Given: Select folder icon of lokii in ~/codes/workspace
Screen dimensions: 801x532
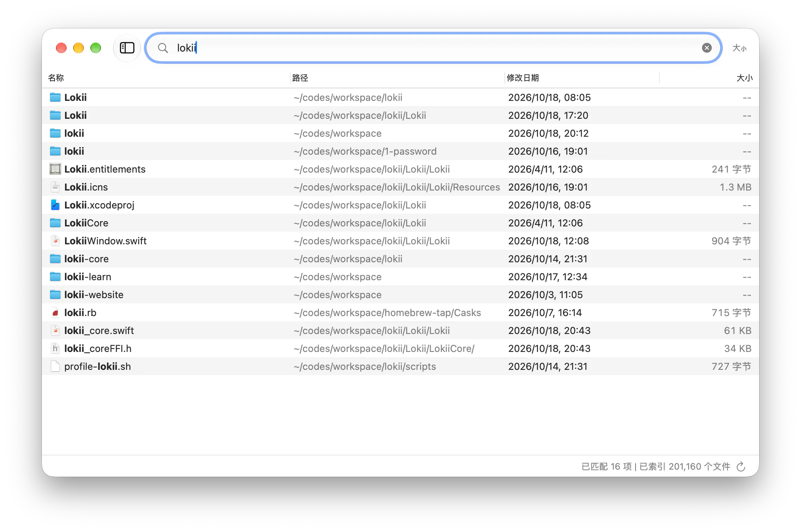Looking at the screenshot, I should [55, 133].
